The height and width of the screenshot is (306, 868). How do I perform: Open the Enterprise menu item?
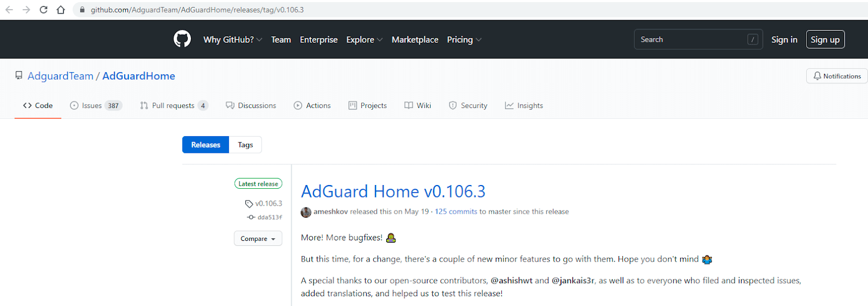318,40
